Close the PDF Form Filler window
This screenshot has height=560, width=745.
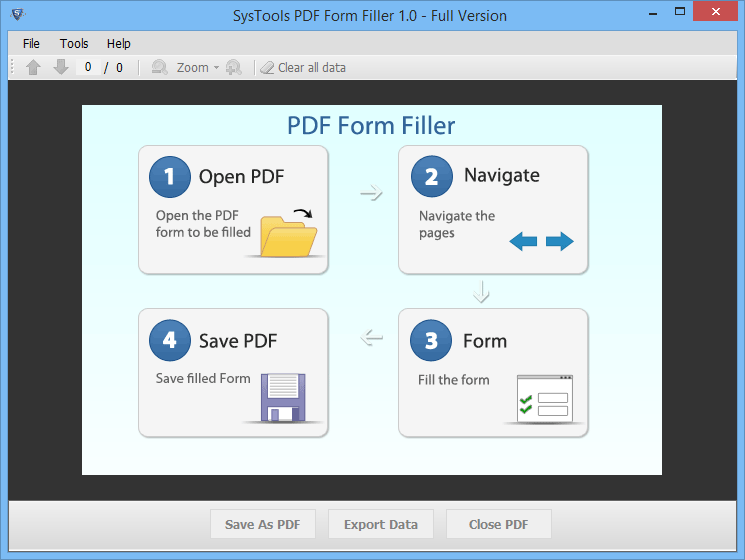coord(716,11)
